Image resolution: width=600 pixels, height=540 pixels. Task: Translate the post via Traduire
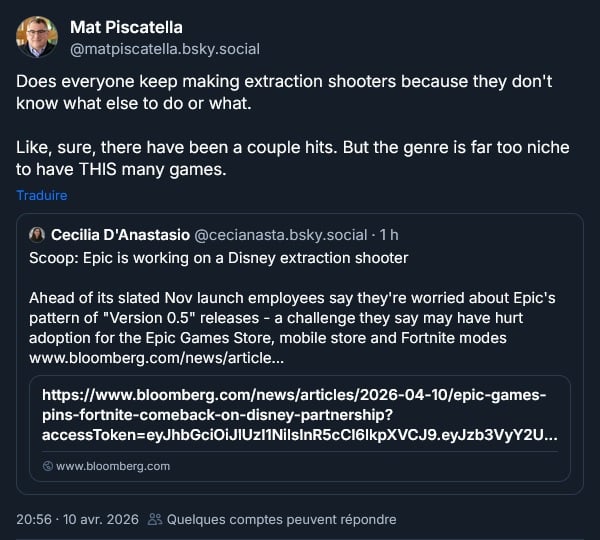click(41, 196)
